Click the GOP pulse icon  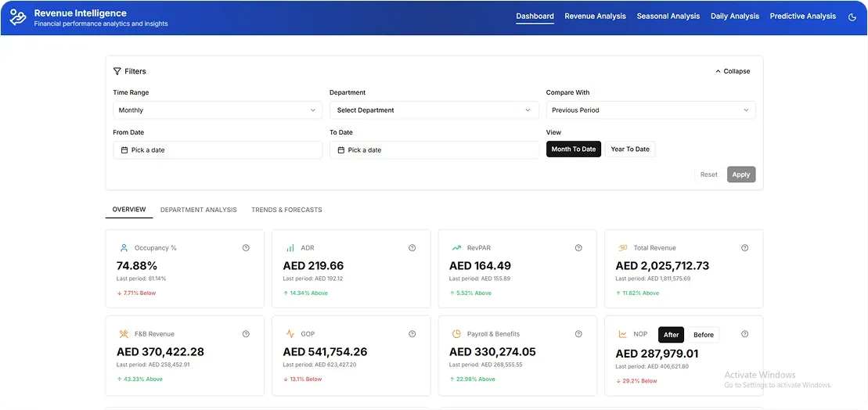(290, 334)
